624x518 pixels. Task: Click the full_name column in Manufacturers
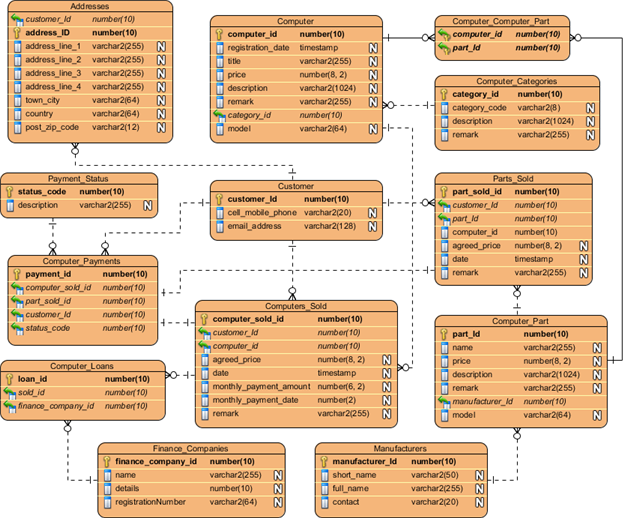(350, 489)
